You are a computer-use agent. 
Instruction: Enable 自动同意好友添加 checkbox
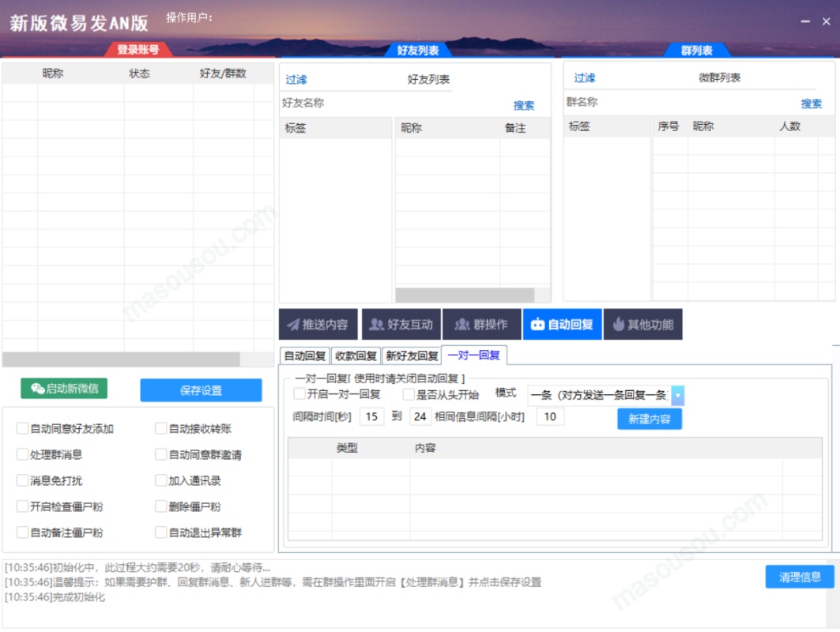click(22, 428)
